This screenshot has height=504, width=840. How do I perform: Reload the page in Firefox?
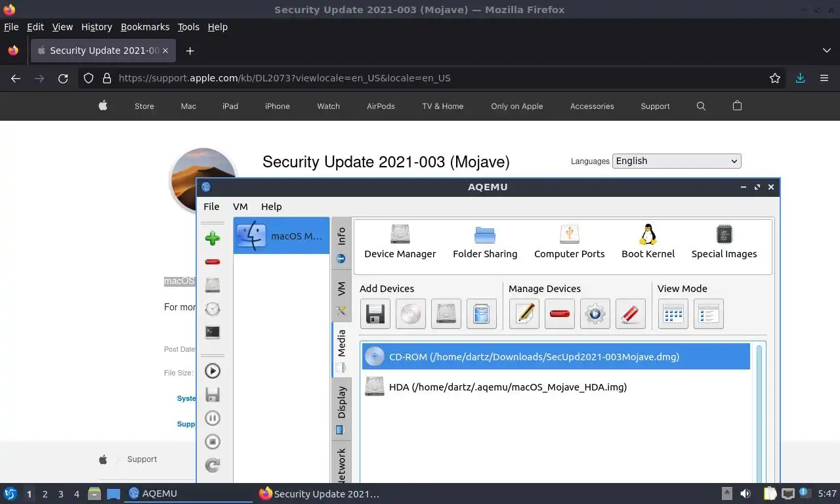coord(63,78)
